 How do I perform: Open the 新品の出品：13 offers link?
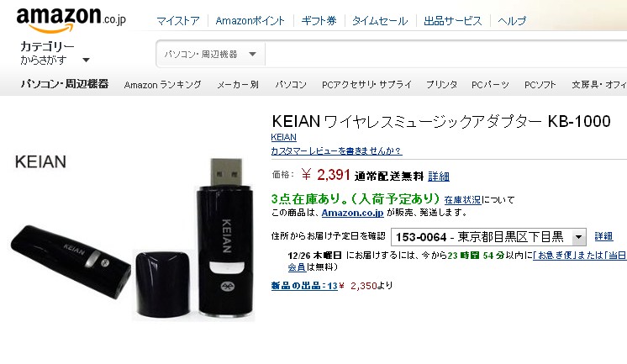click(x=304, y=286)
